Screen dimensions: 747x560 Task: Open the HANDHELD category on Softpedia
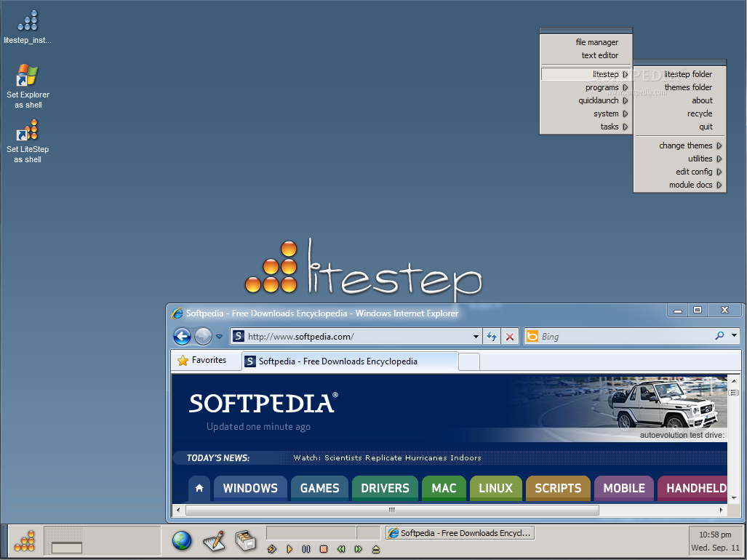click(x=692, y=488)
